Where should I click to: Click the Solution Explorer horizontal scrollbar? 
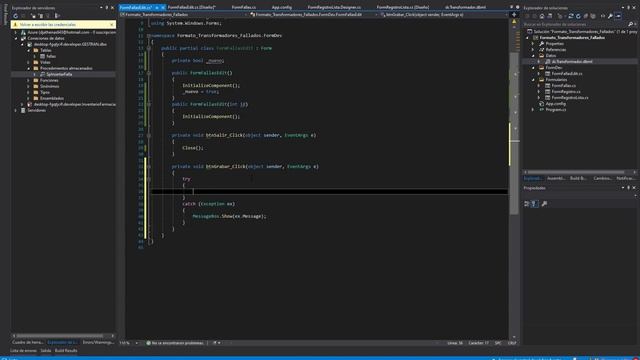[x=576, y=172]
